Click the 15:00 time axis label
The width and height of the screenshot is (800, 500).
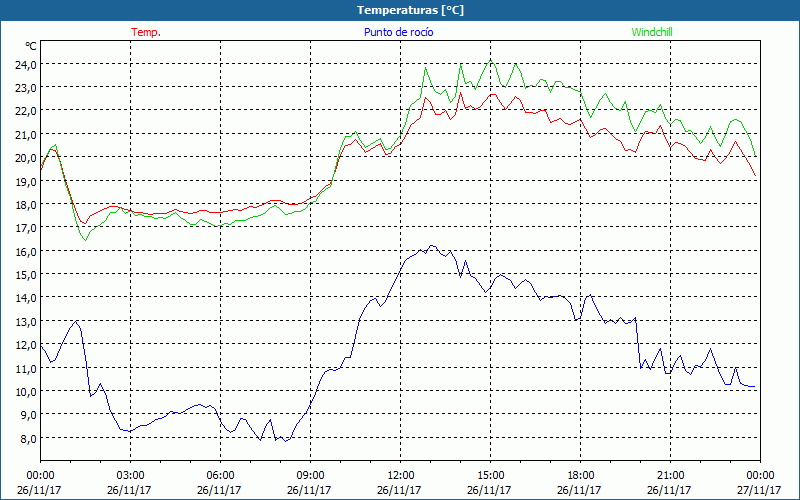pos(490,476)
